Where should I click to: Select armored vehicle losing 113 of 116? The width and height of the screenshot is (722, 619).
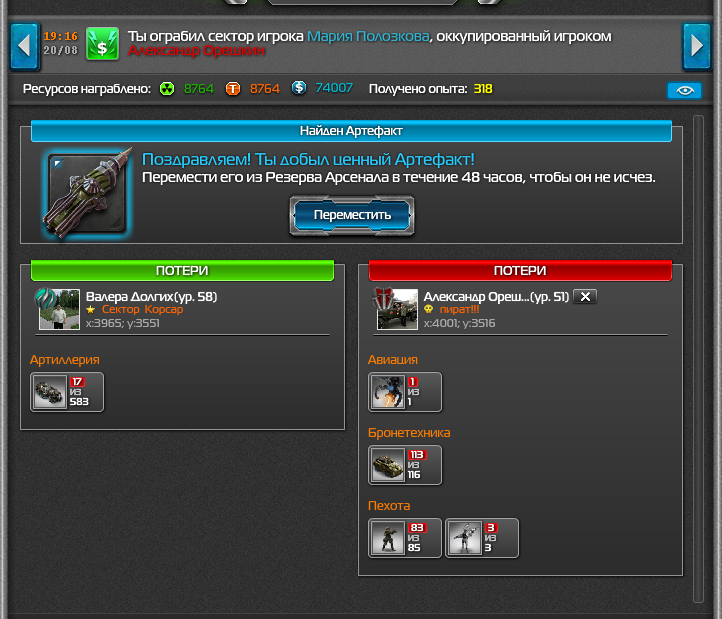[x=405, y=465]
